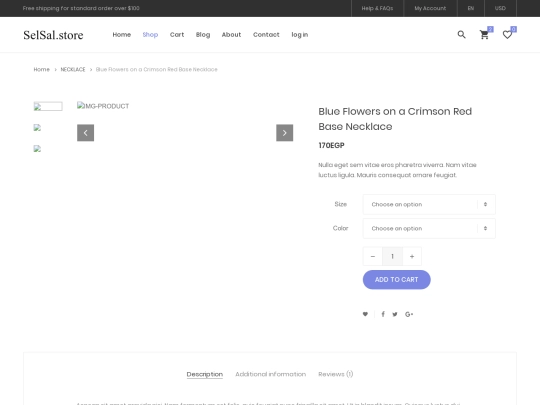Click the product title heading
Viewport: 540px width, 405px height.
coord(395,119)
